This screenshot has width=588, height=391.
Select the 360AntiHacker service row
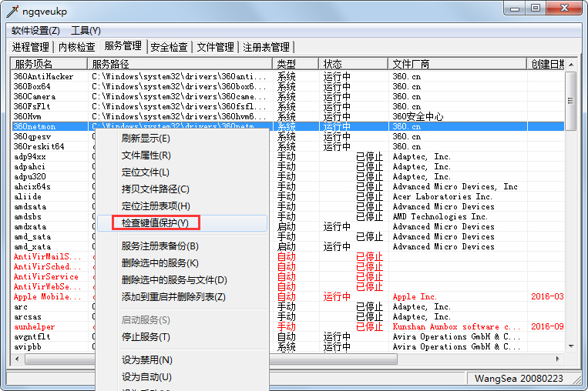click(44, 76)
